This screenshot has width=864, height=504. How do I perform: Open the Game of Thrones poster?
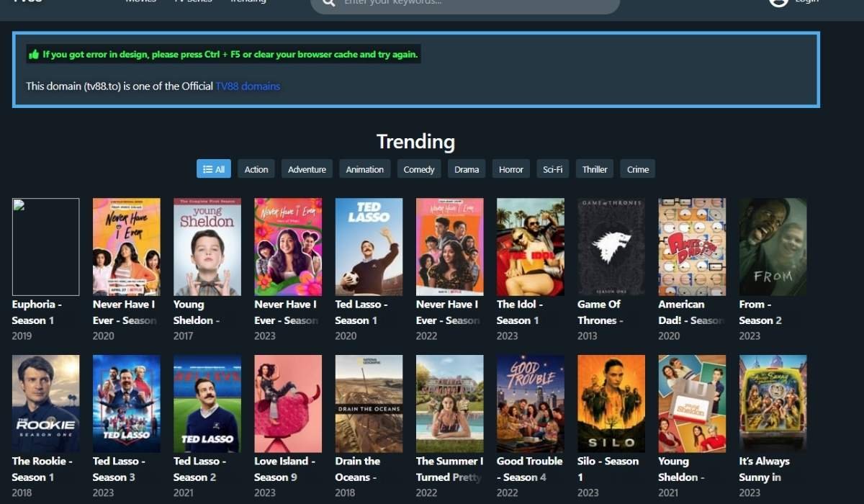click(x=611, y=247)
